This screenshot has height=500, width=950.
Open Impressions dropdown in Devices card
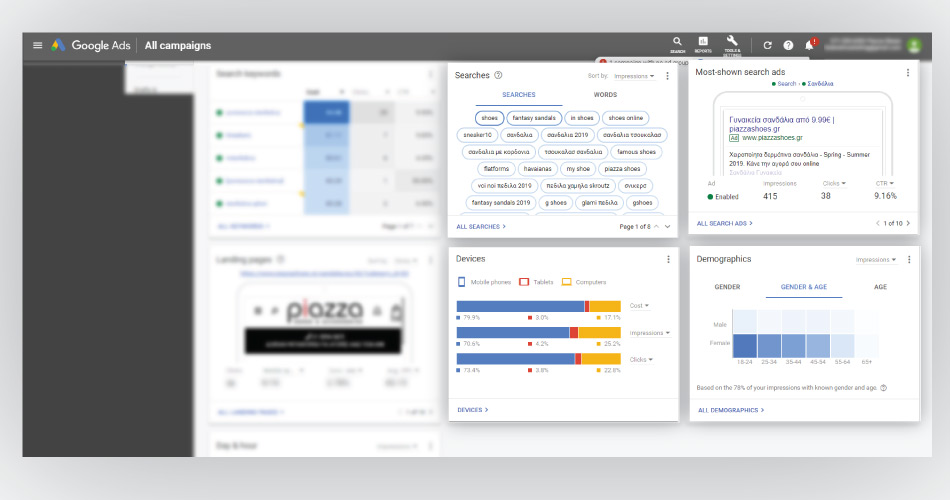(649, 333)
